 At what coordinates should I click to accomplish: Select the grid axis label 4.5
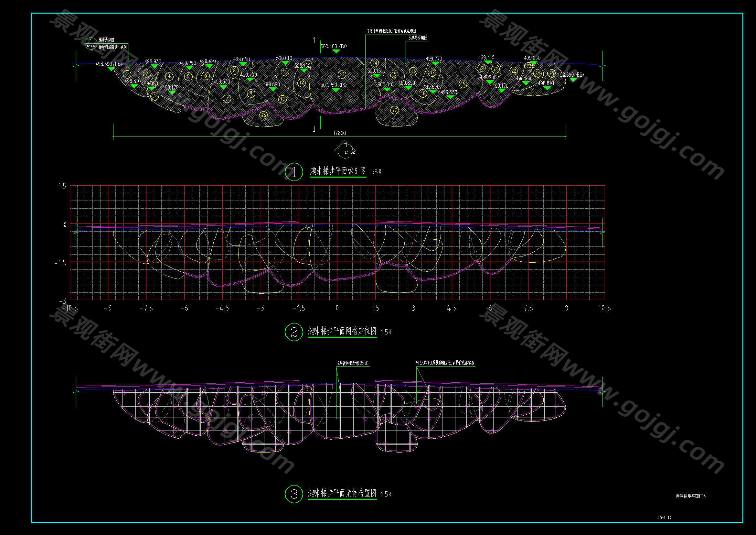coord(452,308)
